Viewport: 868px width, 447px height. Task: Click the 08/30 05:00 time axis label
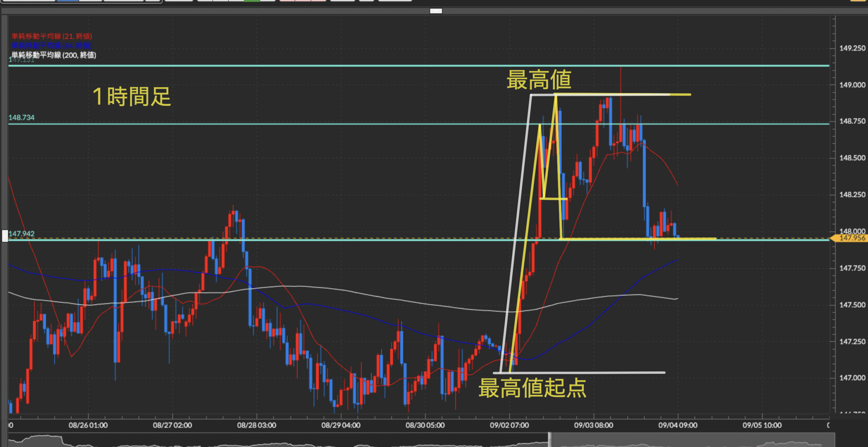(425, 425)
